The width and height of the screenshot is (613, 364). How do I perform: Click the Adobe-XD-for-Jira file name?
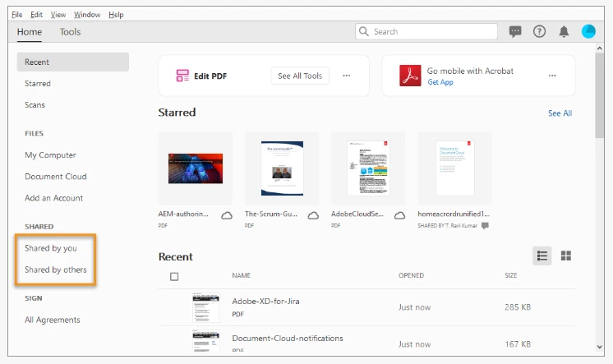[x=266, y=301]
